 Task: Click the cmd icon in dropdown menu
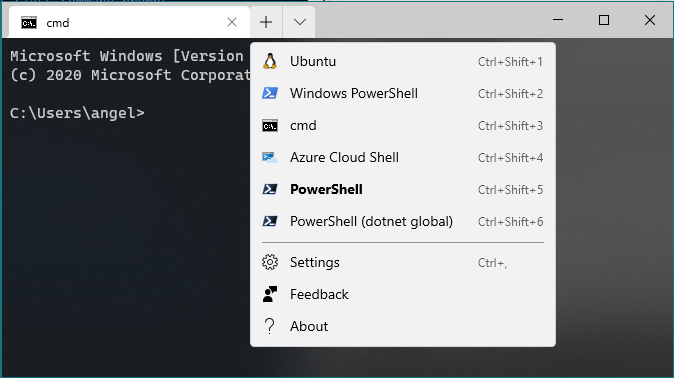270,126
